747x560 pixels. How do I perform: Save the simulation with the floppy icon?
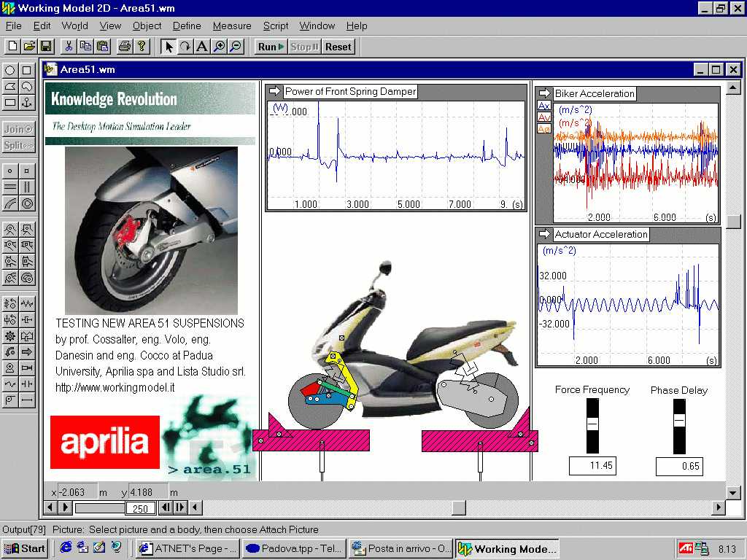[x=46, y=47]
